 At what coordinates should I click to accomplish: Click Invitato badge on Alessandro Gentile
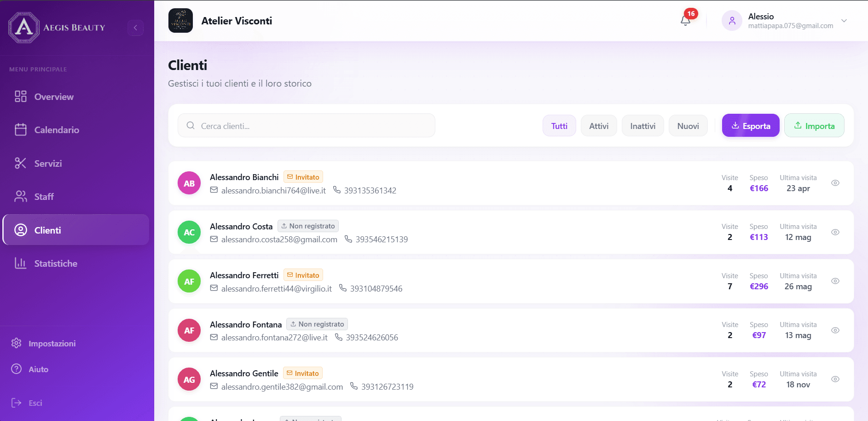tap(303, 373)
